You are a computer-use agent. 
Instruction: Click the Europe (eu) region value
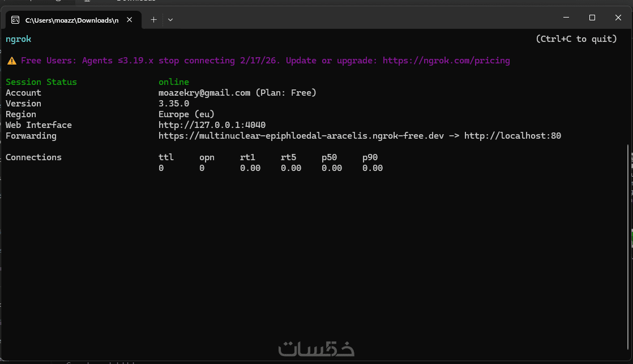186,114
